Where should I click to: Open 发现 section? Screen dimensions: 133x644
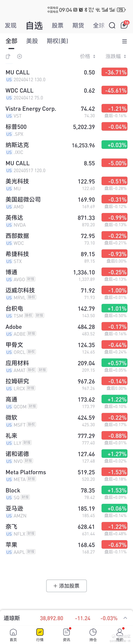pyautogui.click(x=11, y=25)
